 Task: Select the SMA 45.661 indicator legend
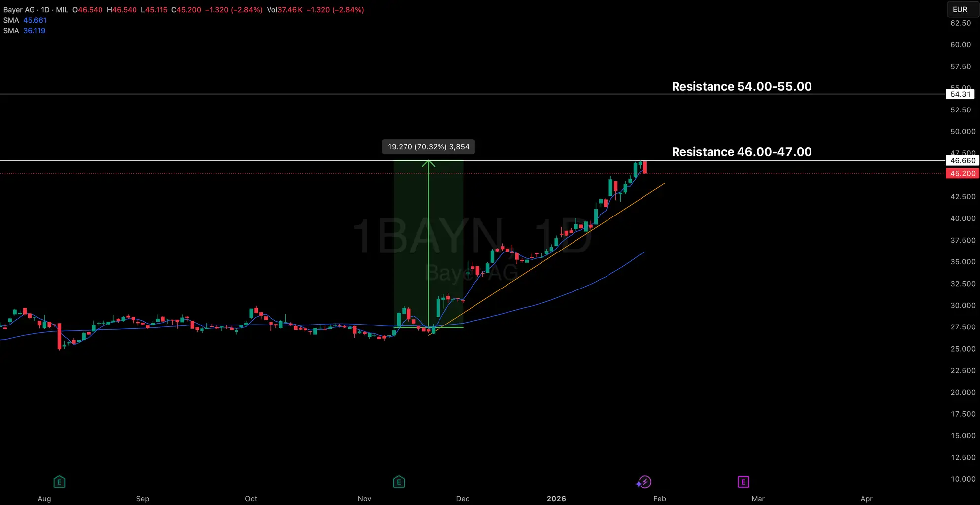(x=25, y=20)
